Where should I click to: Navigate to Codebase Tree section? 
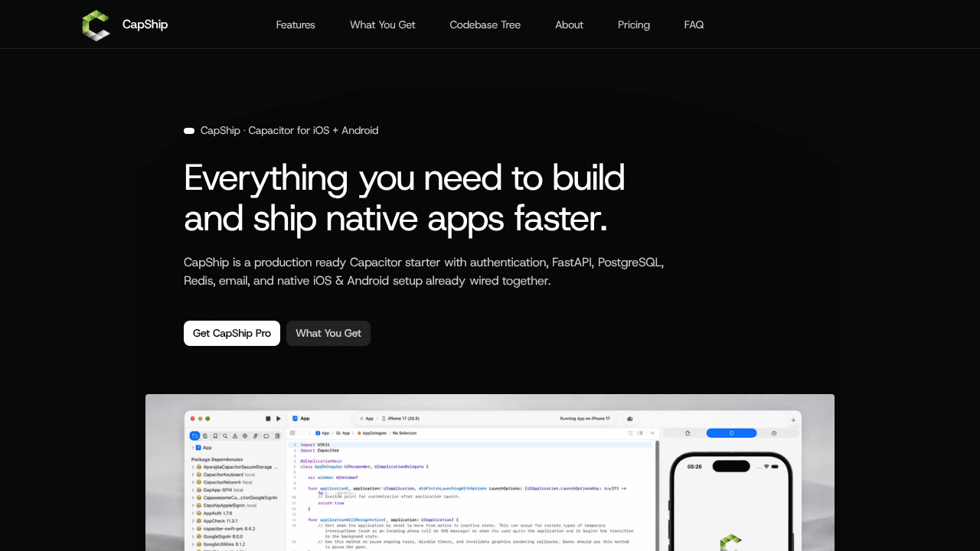[485, 24]
